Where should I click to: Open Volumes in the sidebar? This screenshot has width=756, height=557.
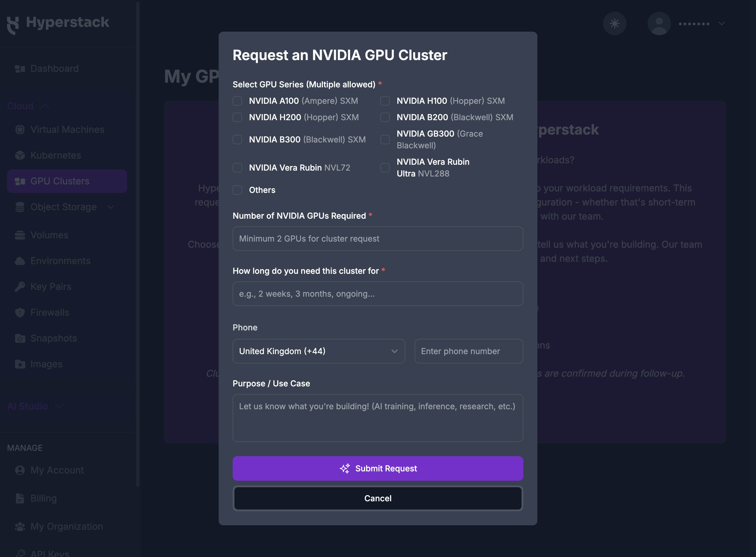[x=67, y=235]
